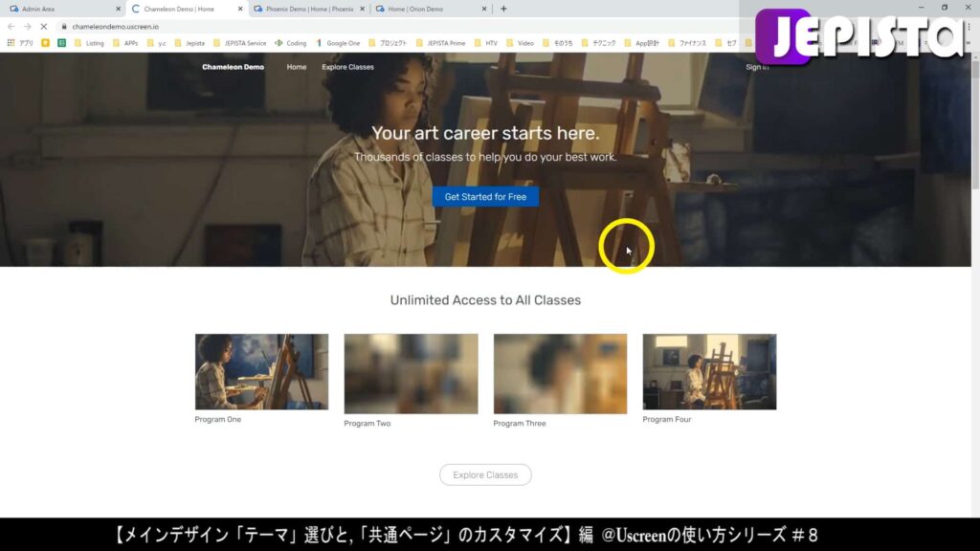
Task: Open the そのうち bookmark folder
Action: [558, 43]
